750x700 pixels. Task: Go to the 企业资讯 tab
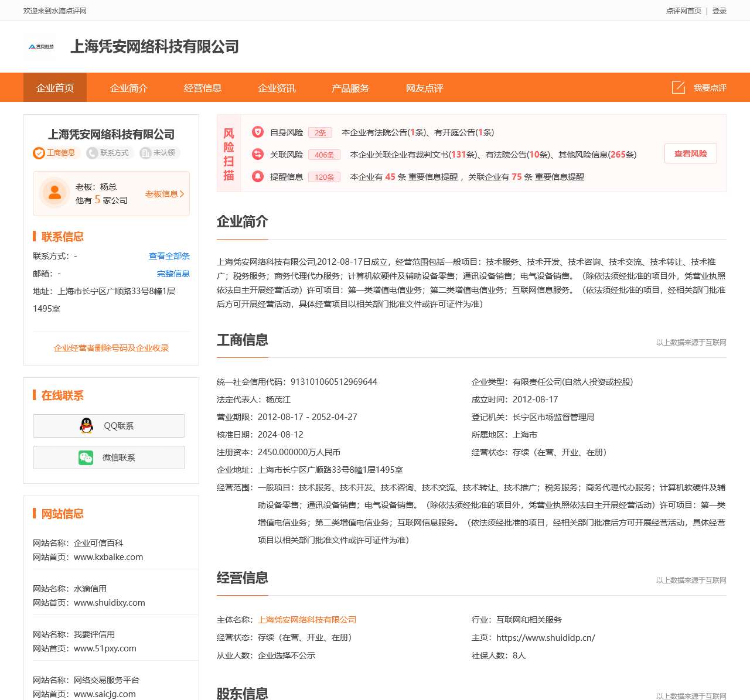277,88
